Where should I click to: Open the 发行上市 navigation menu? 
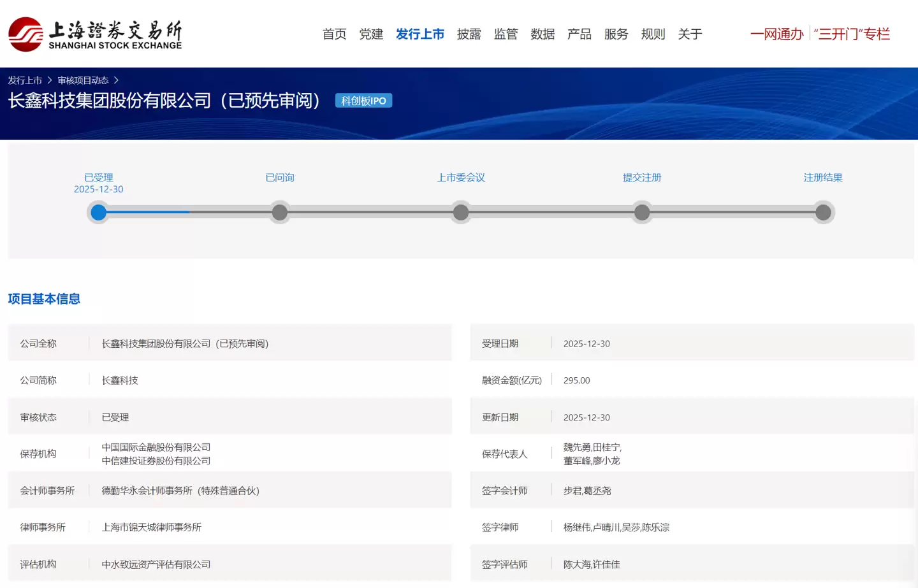pos(420,34)
